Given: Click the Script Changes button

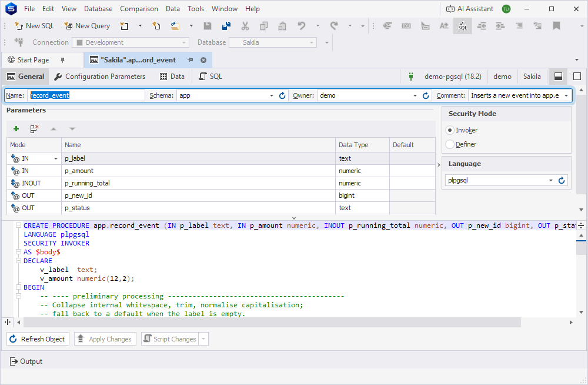Looking at the screenshot, I should click(x=171, y=339).
